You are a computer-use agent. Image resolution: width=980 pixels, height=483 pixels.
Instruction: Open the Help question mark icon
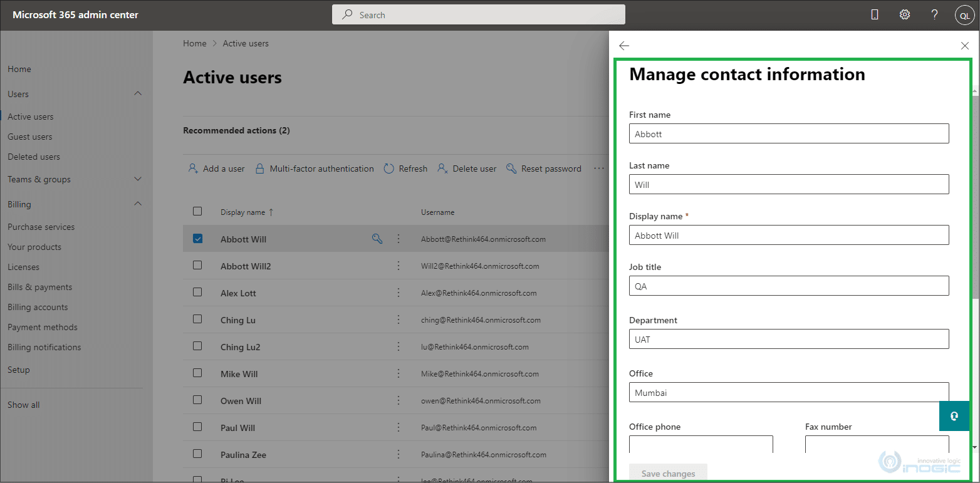(934, 14)
